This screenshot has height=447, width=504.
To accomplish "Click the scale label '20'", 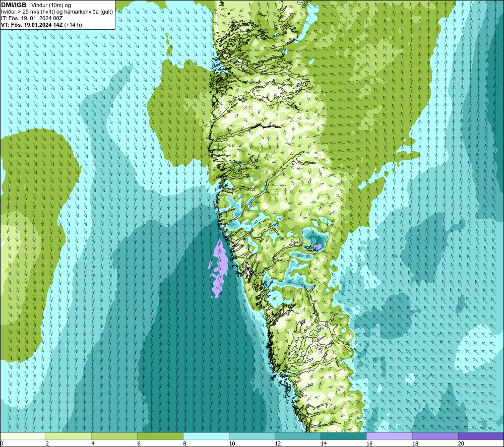I will point(461,443).
